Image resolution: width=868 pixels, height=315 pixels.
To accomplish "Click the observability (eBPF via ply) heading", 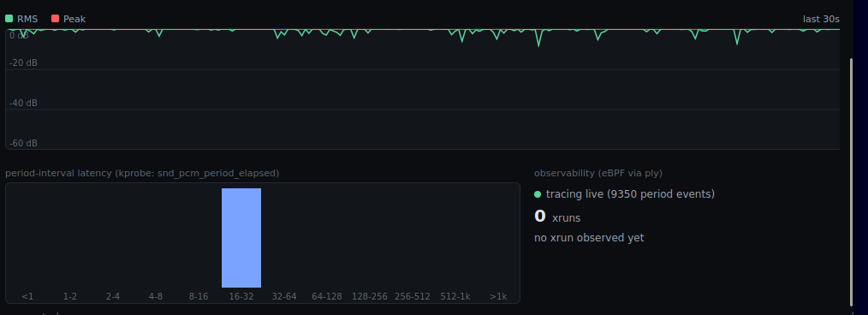I will click(x=598, y=173).
